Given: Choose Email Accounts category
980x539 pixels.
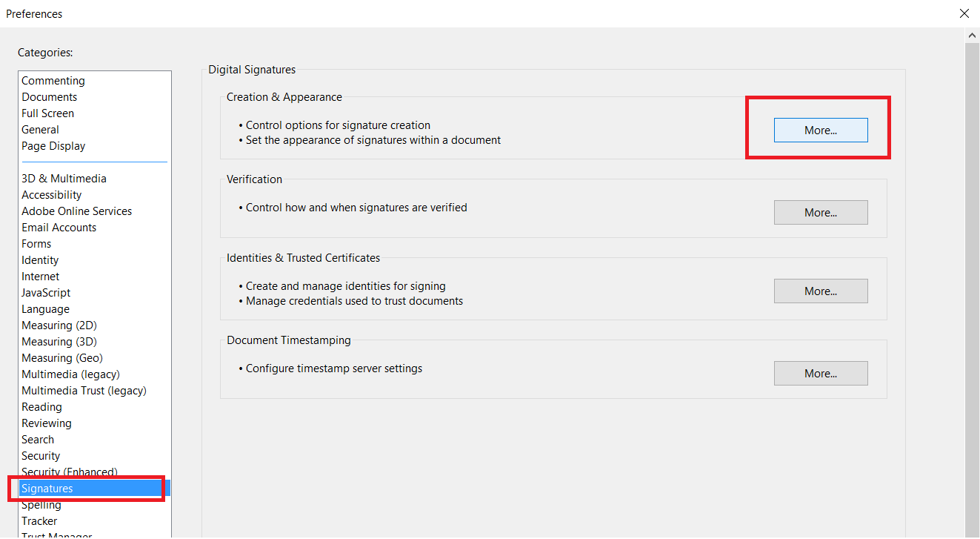Looking at the screenshot, I should coord(59,228).
